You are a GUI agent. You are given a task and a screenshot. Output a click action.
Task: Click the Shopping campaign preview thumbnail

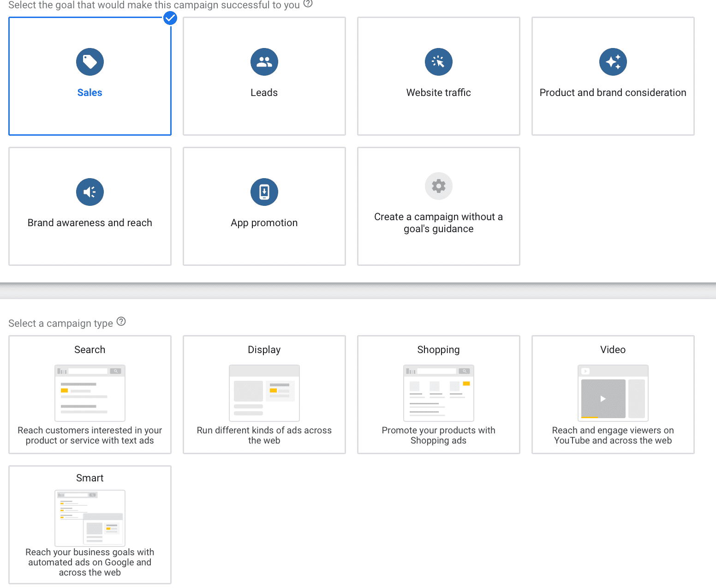point(439,393)
